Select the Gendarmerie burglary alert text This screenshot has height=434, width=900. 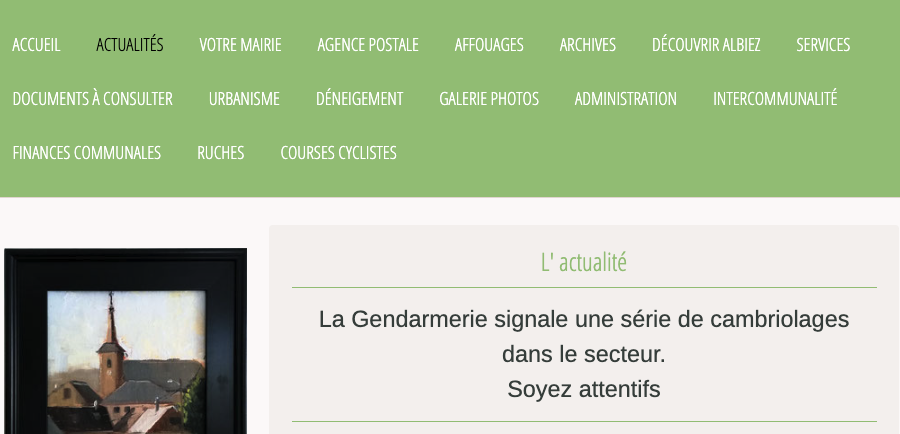[584, 354]
